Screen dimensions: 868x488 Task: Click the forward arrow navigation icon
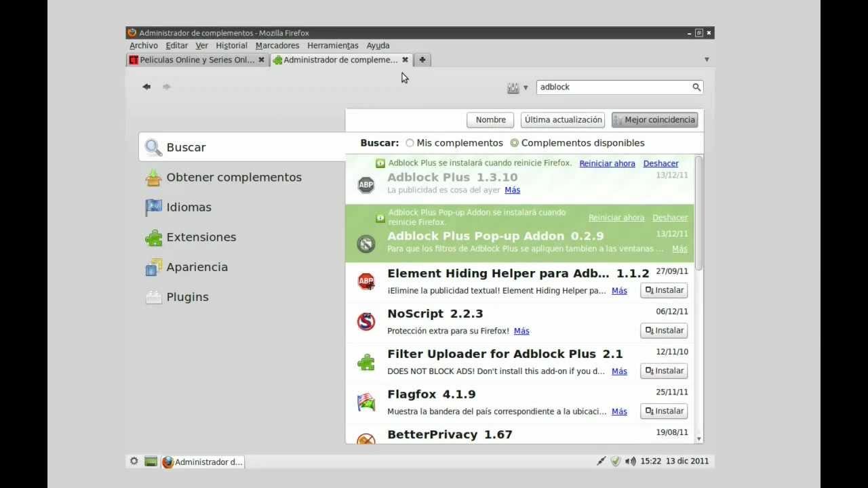click(x=167, y=87)
